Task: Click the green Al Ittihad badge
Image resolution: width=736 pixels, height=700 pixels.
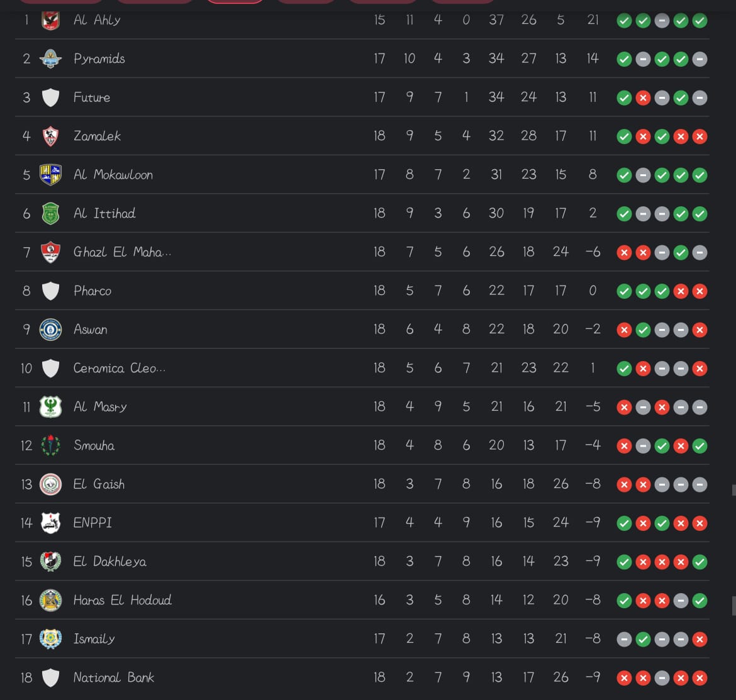Action: click(x=50, y=214)
